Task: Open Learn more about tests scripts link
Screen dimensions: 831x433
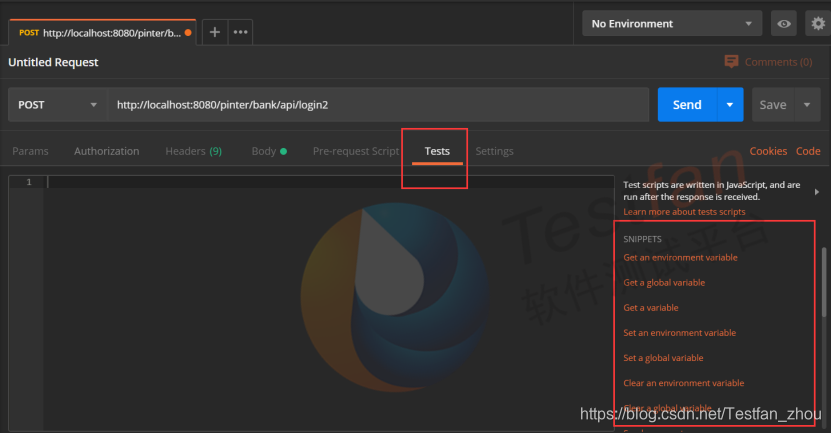Action: click(x=684, y=211)
